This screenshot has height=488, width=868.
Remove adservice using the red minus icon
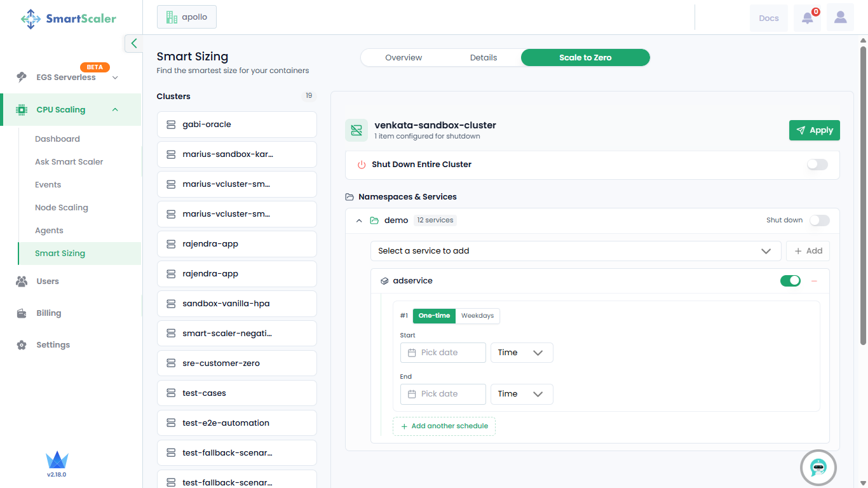point(814,281)
